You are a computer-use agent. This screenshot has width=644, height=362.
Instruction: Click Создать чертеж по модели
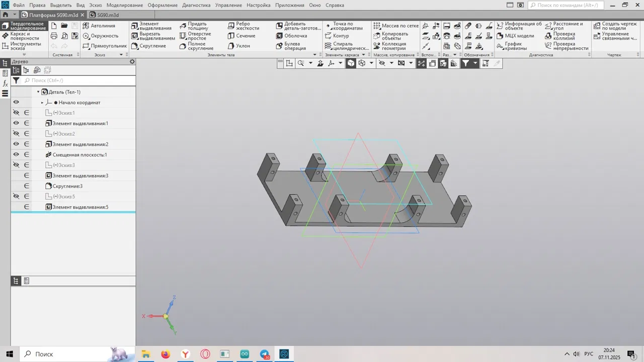point(615,26)
